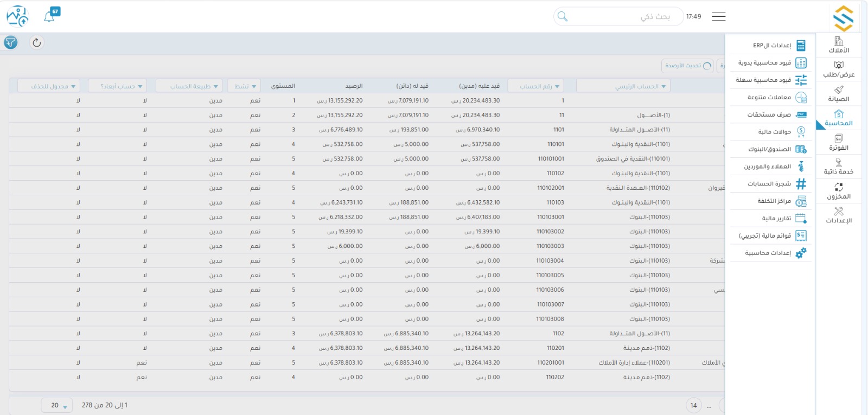868x415 pixels.
Task: Open the الأملاك module in the sidebar
Action: (838, 45)
